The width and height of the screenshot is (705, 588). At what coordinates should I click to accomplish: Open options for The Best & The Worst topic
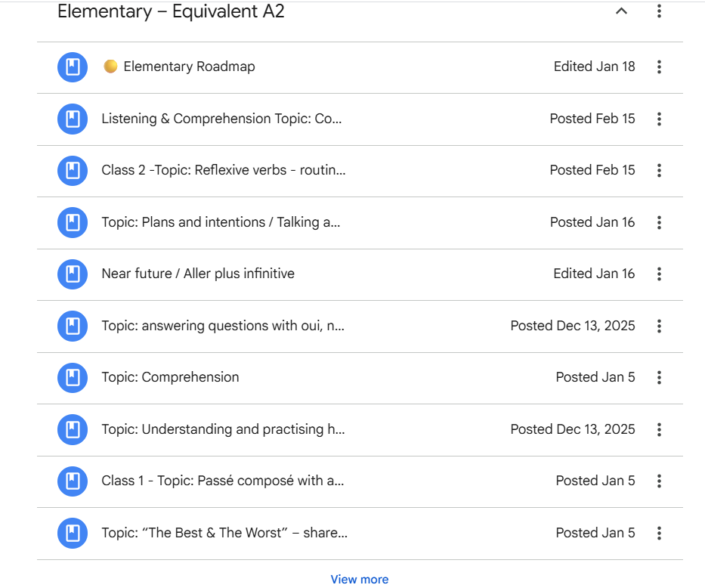click(x=659, y=533)
